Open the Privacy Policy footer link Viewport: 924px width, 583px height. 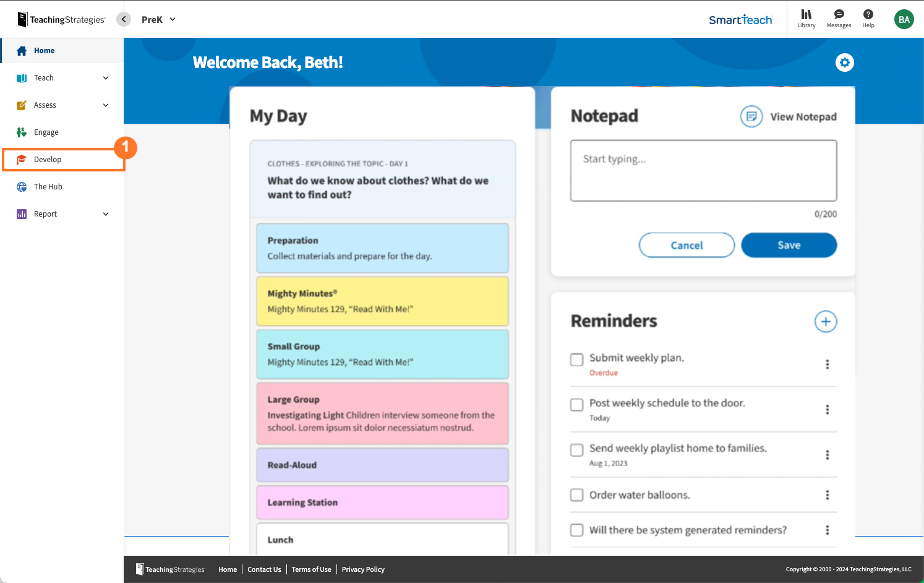click(x=363, y=569)
